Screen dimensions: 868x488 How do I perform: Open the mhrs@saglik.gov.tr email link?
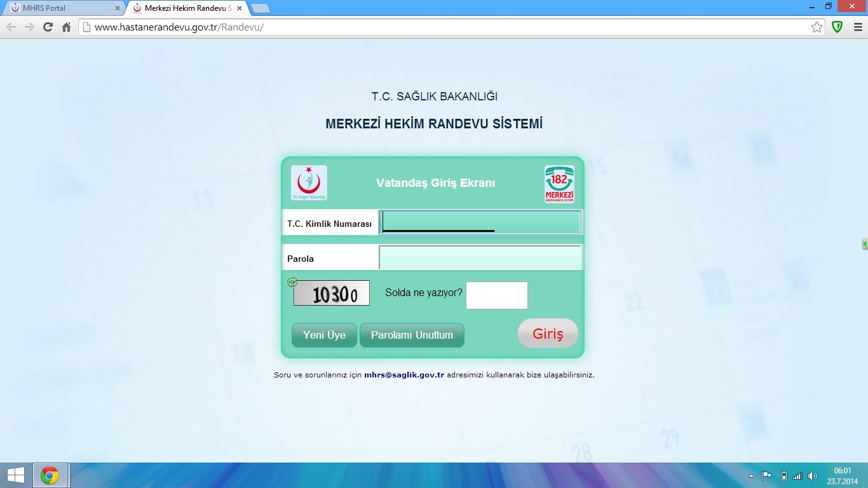pyautogui.click(x=404, y=375)
